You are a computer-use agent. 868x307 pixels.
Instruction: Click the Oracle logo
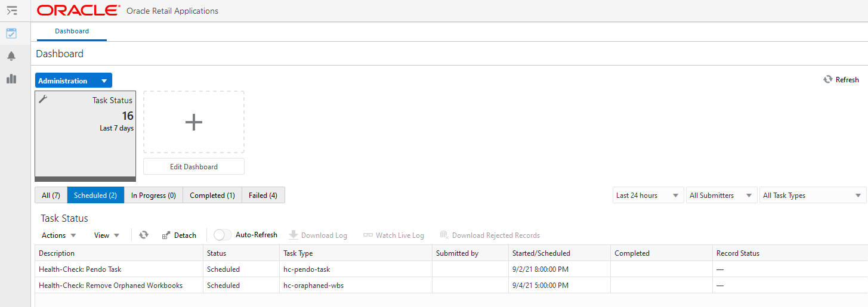click(78, 11)
